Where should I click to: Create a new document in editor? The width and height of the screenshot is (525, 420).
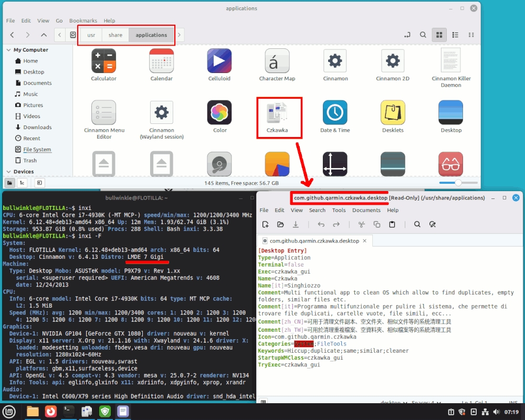[x=266, y=224]
